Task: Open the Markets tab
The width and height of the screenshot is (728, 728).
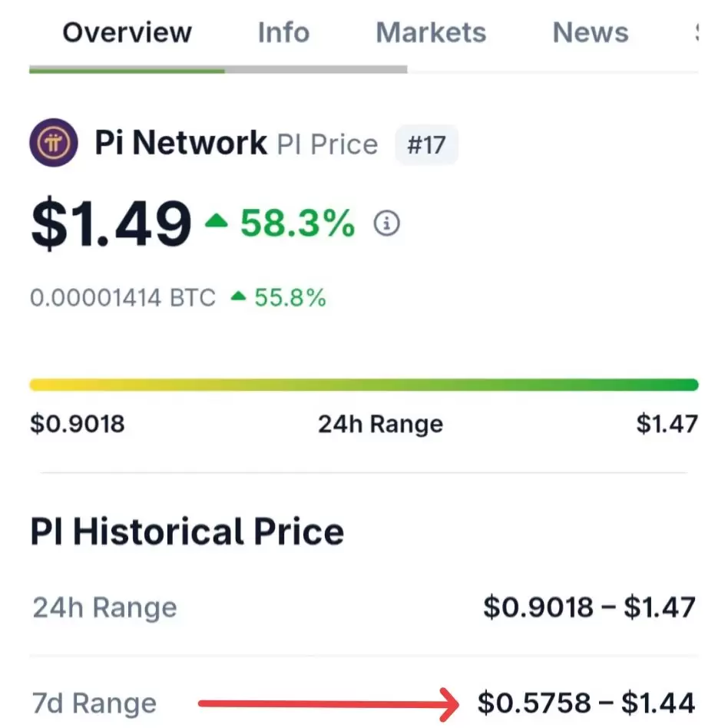Action: 431,32
